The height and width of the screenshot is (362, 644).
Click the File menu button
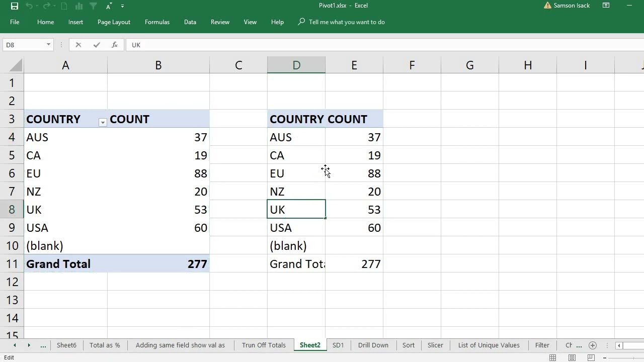point(15,22)
